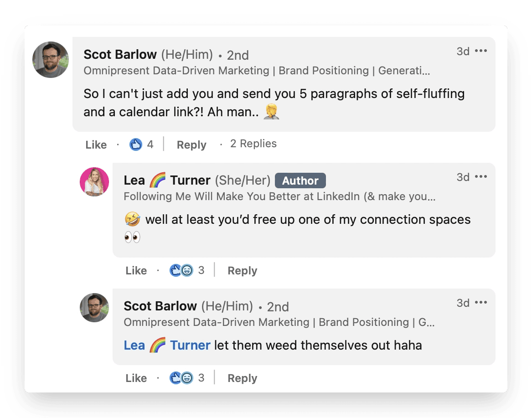Open three-dot menu on Scot's last reply
Screen dimensions: 532x418
pos(481,303)
